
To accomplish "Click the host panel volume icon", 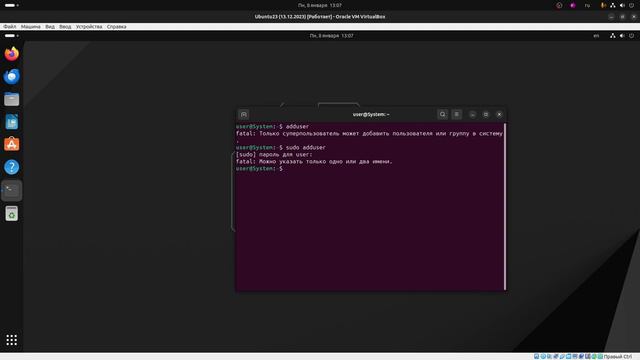I will (622, 5).
